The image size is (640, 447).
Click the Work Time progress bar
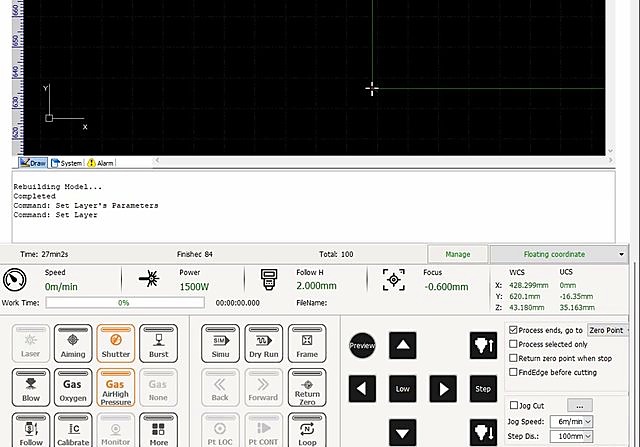tap(125, 302)
